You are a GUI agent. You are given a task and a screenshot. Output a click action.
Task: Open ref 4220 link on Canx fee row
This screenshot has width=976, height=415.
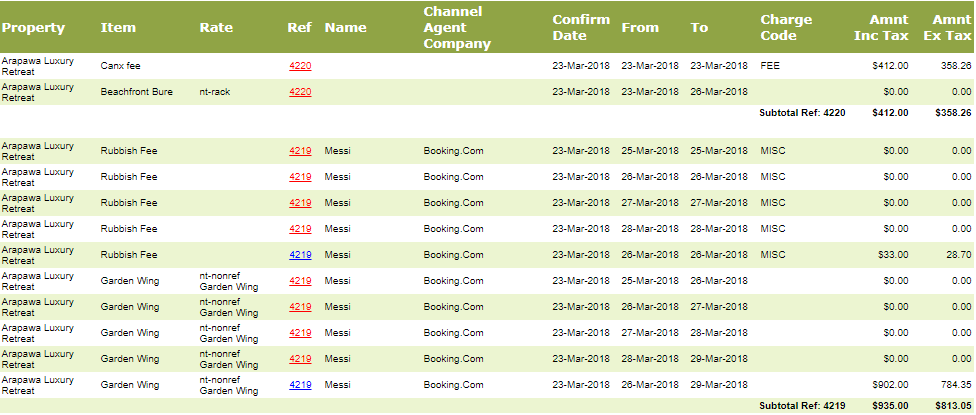(300, 66)
